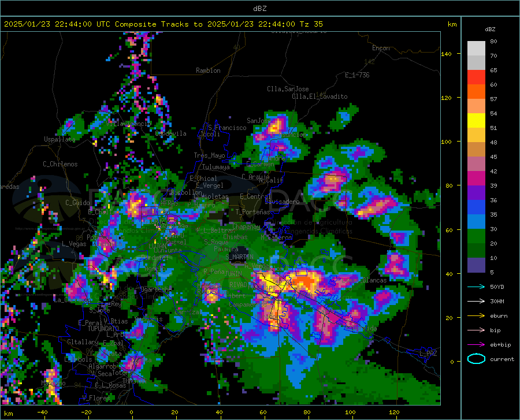Image resolution: width=520 pixels, height=420 pixels.
Task: Click the Uspallata map label
Action: [60, 139]
